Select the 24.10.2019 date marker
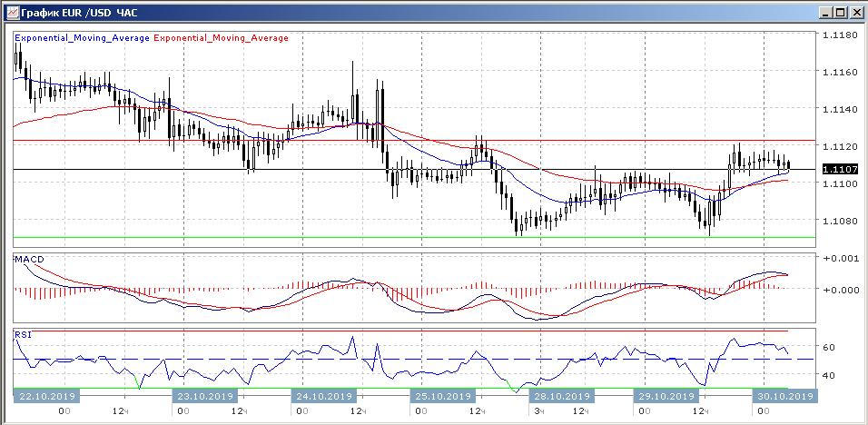Image resolution: width=868 pixels, height=425 pixels. 322,396
